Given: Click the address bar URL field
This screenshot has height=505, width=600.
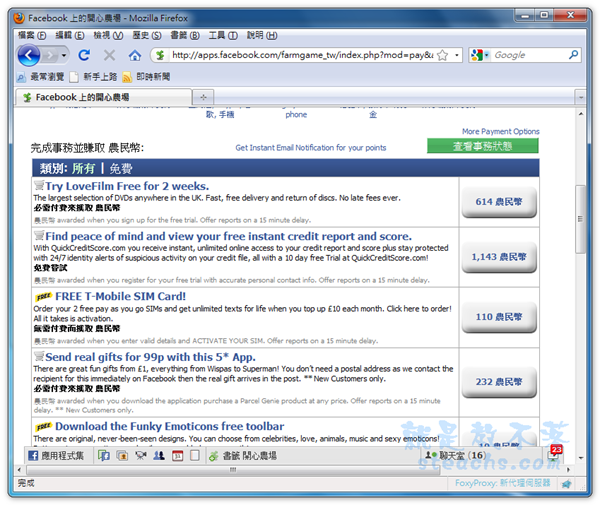Looking at the screenshot, I should [302, 55].
